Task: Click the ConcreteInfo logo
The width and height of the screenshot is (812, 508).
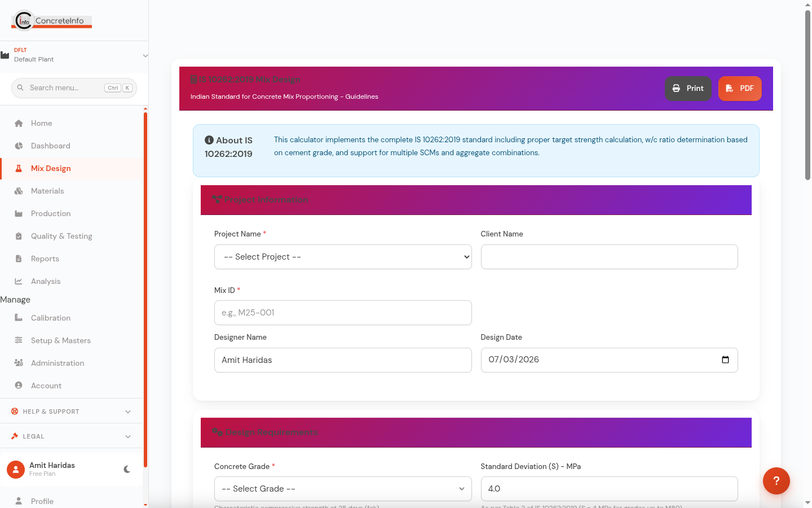Action: 51,20
